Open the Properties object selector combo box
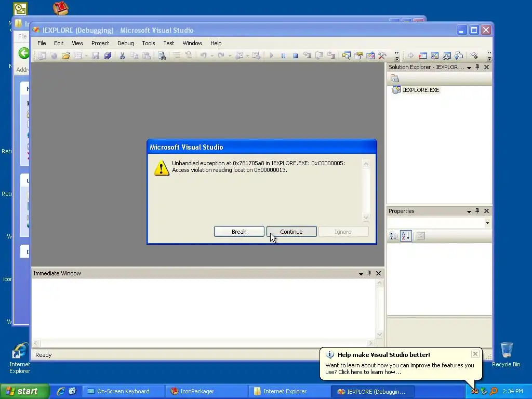This screenshot has width=532, height=399. [440, 223]
